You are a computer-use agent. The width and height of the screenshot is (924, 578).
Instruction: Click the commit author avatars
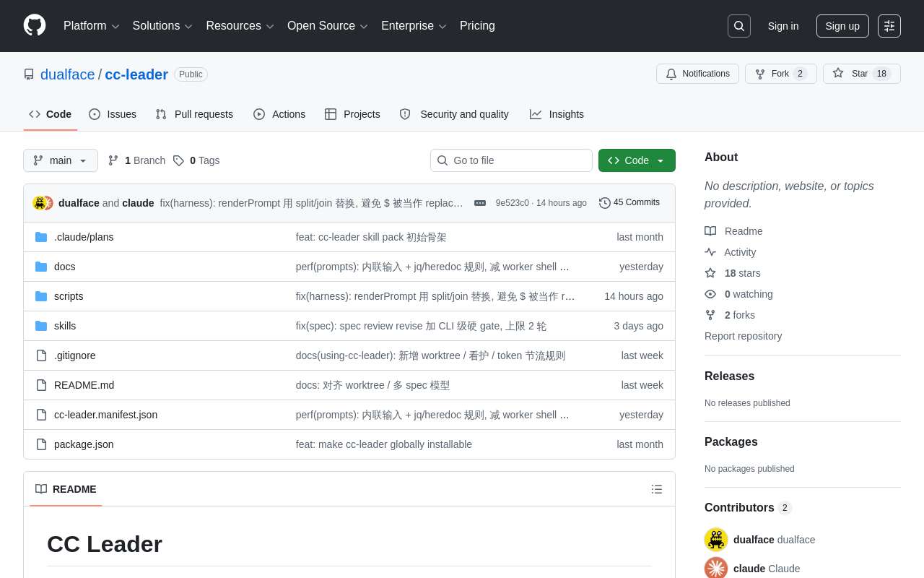43,203
